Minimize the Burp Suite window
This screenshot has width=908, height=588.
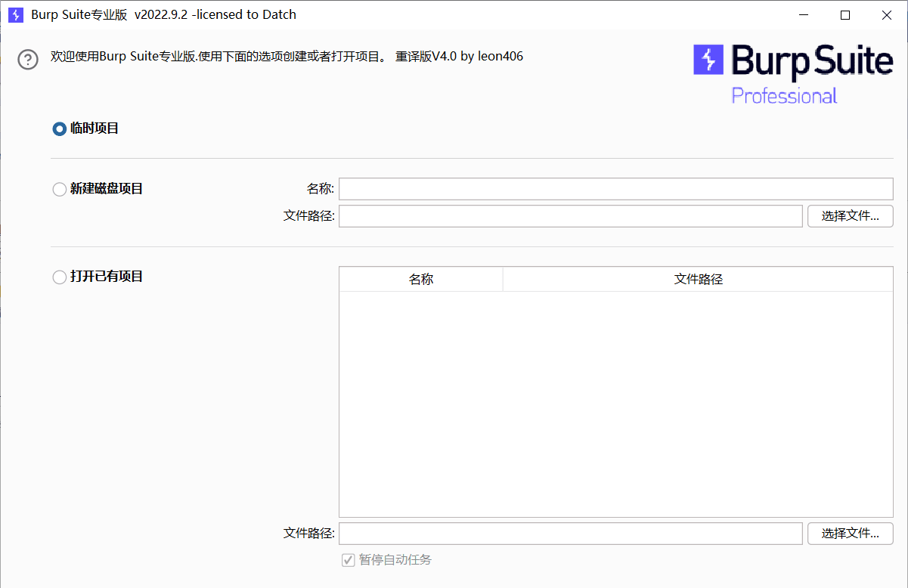pos(804,14)
